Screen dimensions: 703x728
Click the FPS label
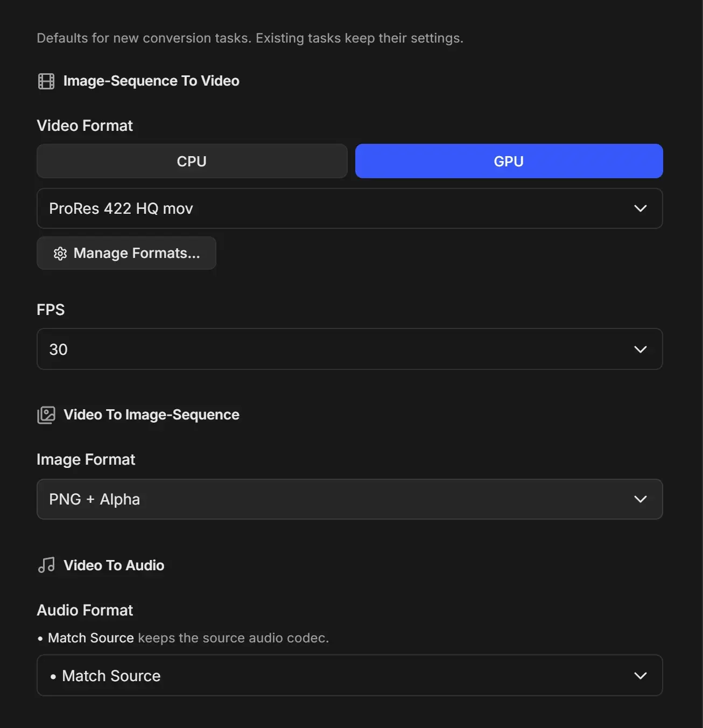tap(51, 310)
